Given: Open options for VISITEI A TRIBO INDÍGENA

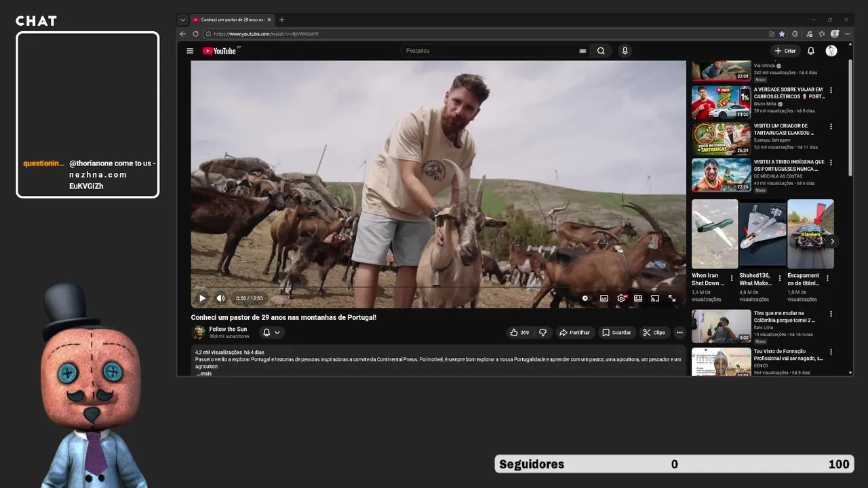Looking at the screenshot, I should [x=831, y=163].
